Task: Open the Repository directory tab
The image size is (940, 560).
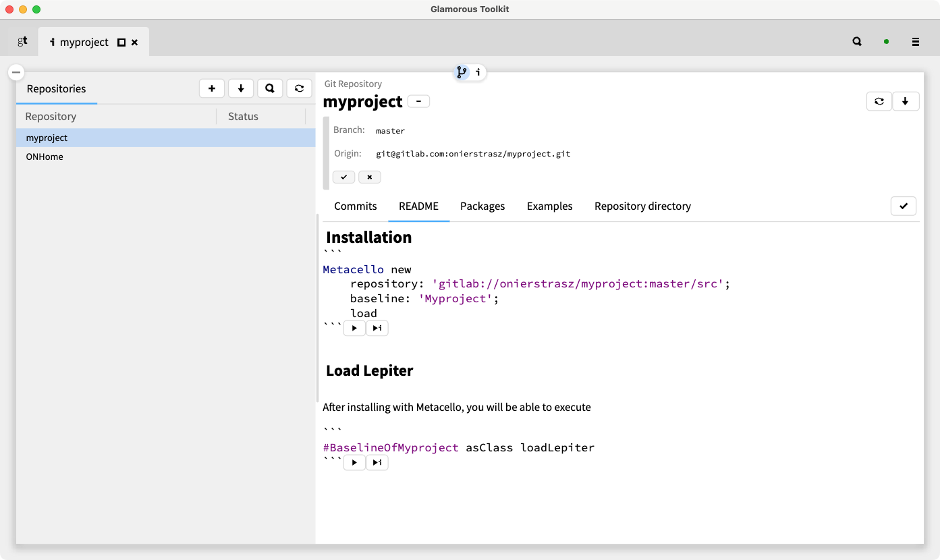Action: point(642,206)
